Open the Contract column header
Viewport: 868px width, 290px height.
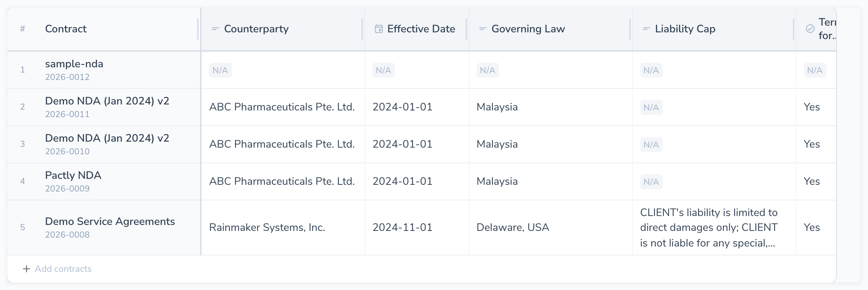(x=66, y=29)
